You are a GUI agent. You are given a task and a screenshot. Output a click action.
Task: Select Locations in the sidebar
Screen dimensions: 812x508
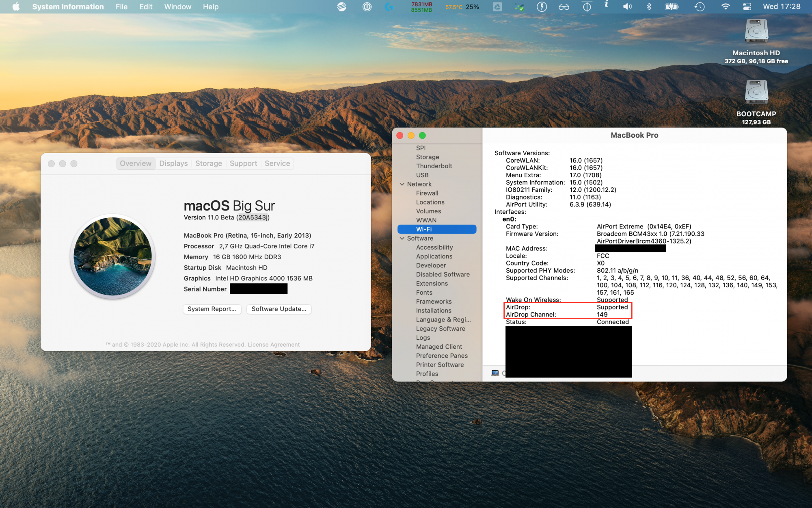click(430, 202)
